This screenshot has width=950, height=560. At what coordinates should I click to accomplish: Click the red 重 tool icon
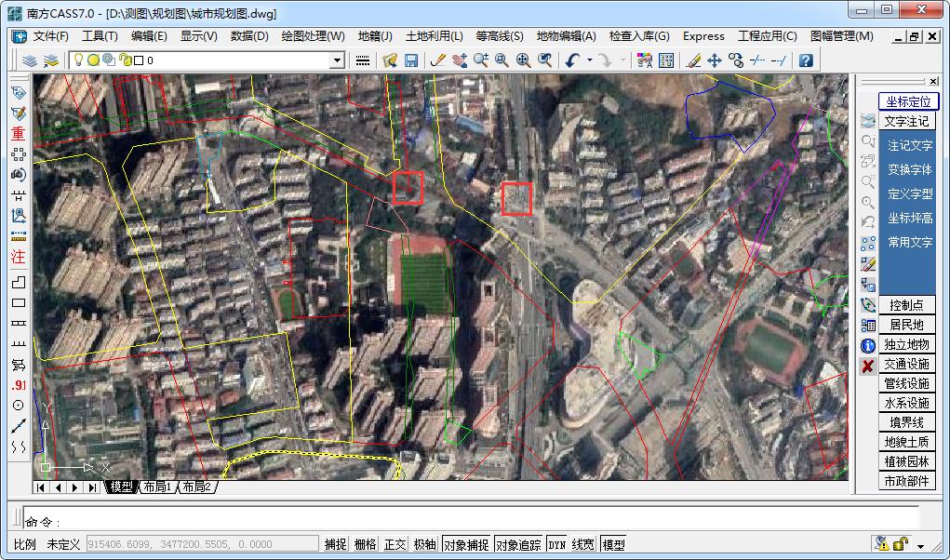coord(18,134)
